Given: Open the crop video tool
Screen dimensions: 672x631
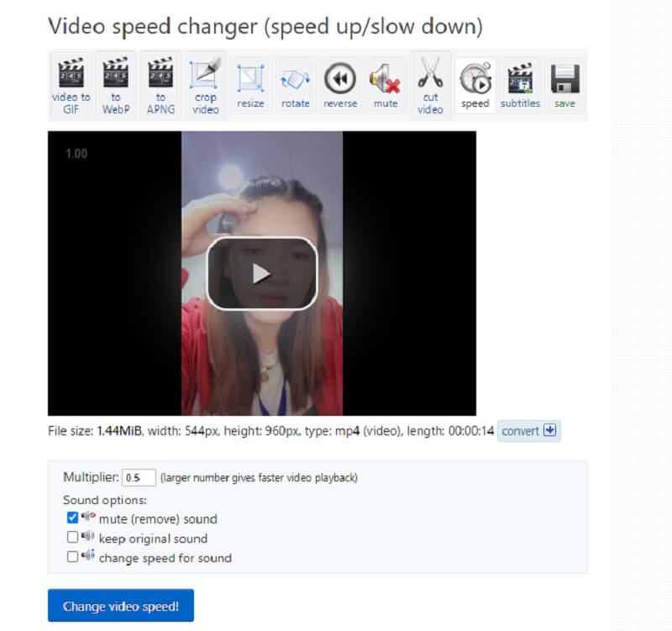Looking at the screenshot, I should pos(205,83).
